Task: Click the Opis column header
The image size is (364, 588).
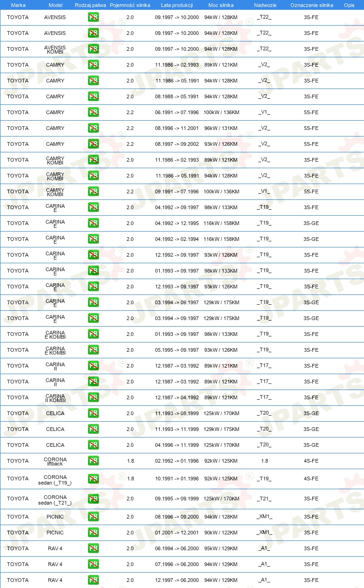Action: (x=349, y=5)
